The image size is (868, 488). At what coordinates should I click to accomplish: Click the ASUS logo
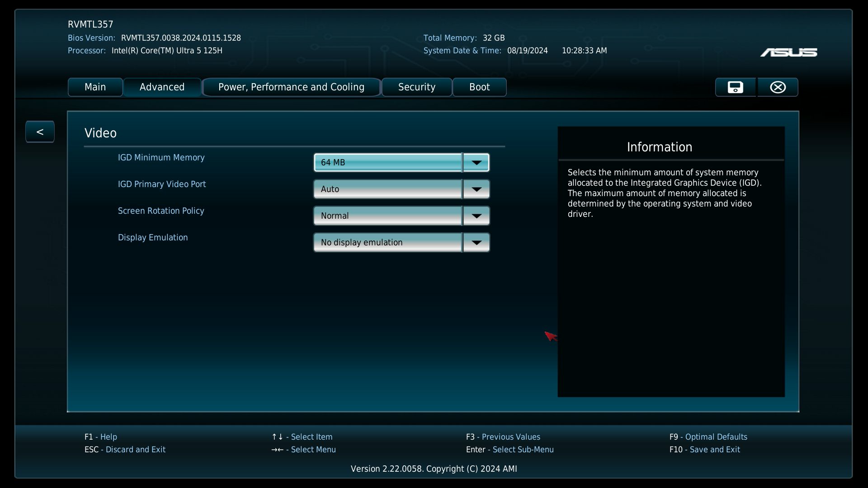tap(788, 53)
